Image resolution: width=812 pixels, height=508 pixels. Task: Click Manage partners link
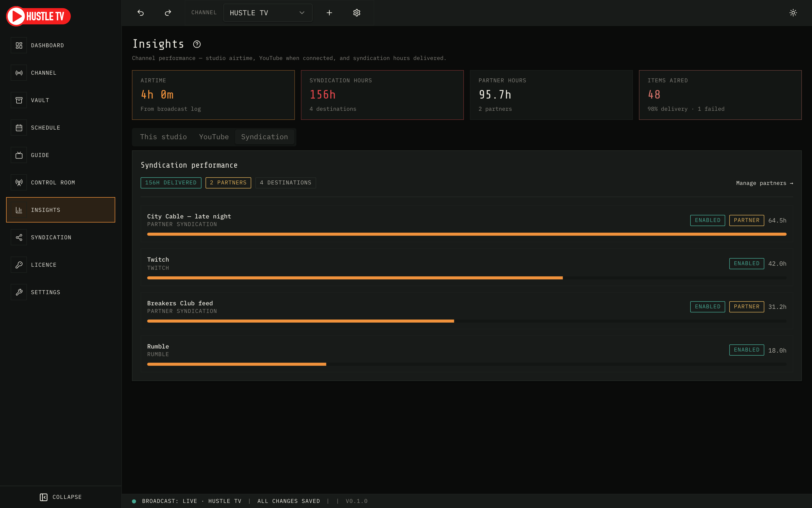click(765, 183)
